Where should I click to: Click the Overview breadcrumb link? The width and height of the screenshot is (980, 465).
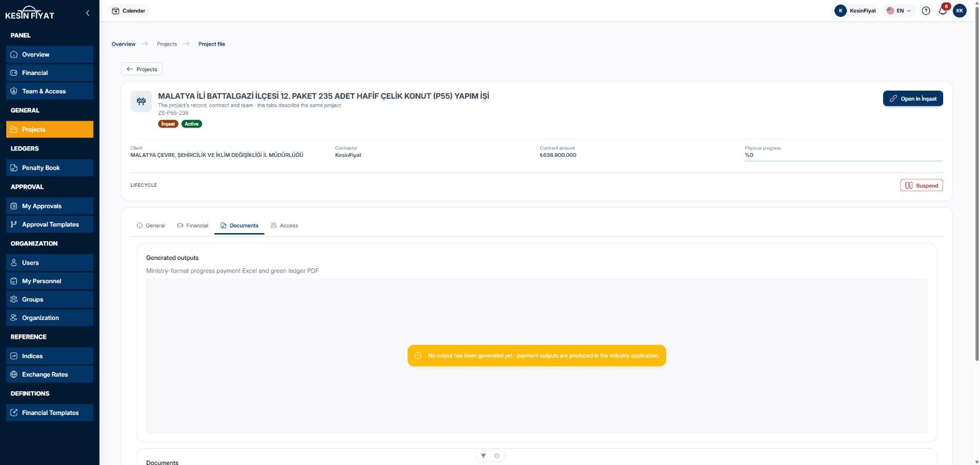(124, 44)
